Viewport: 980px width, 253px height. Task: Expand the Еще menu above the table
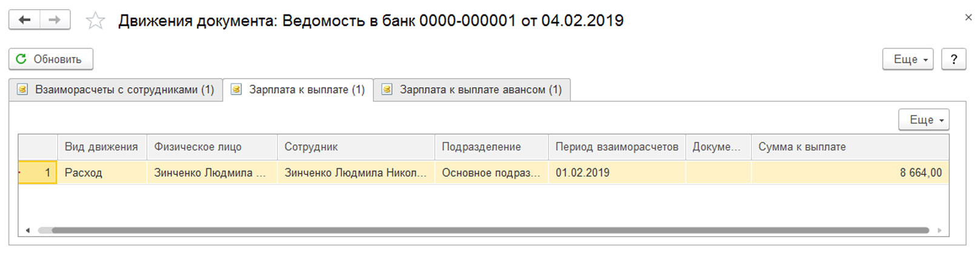pos(924,120)
